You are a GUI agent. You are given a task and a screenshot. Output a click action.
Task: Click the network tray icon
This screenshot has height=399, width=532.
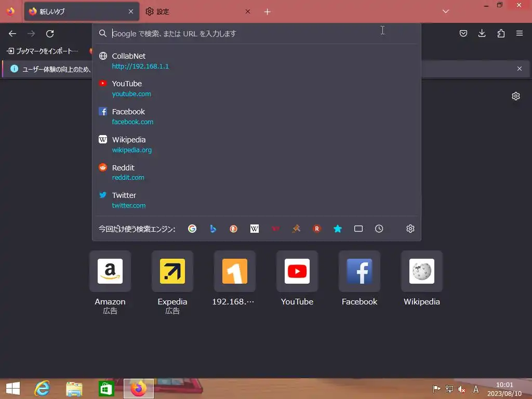pyautogui.click(x=449, y=389)
